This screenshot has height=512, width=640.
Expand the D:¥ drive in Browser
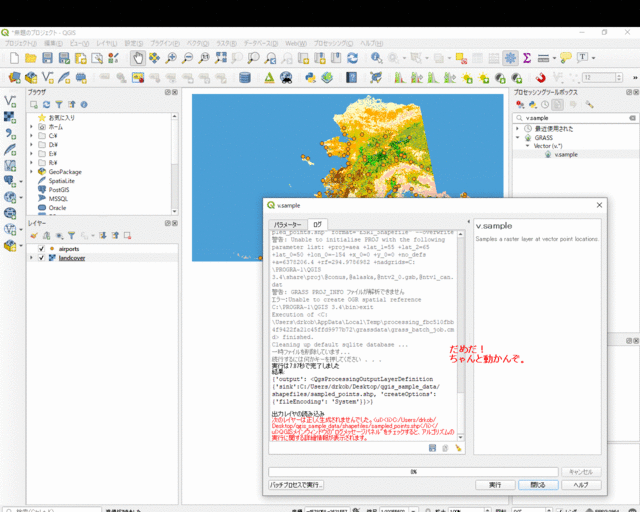tap(31, 145)
